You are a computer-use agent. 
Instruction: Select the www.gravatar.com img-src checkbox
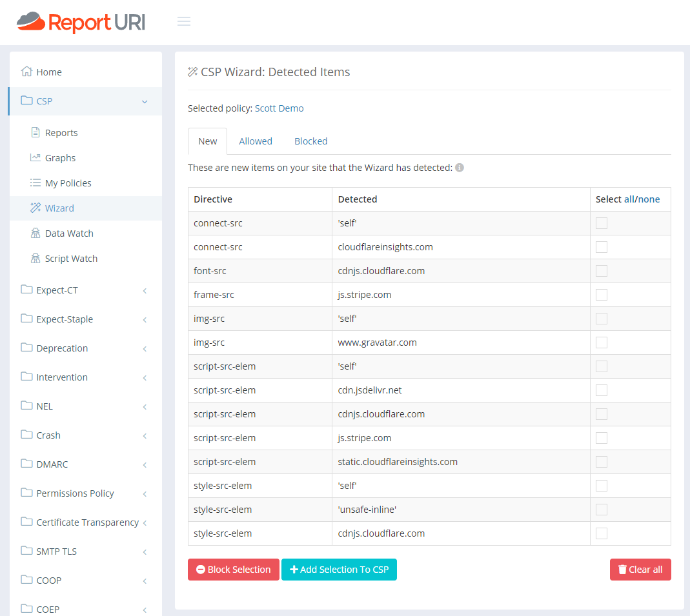coord(602,343)
